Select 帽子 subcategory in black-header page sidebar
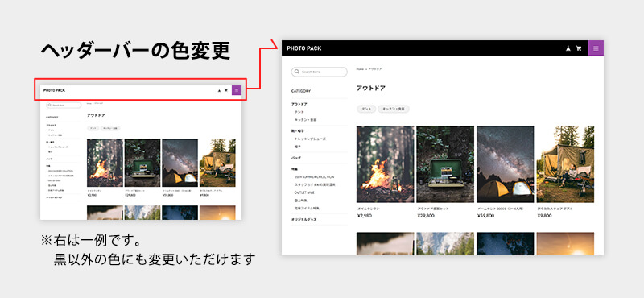This screenshot has height=298, width=644. pyautogui.click(x=297, y=147)
